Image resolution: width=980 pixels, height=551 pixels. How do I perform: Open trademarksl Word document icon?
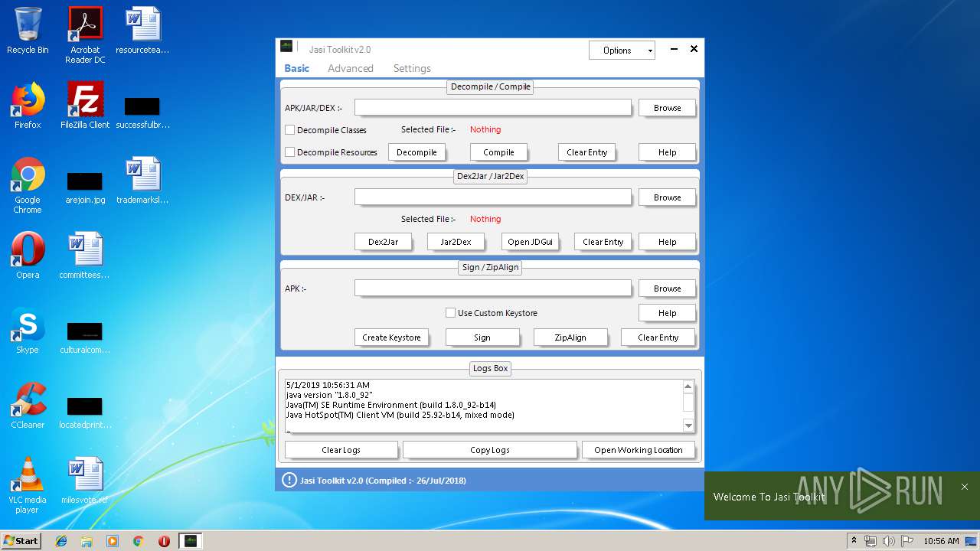tap(142, 181)
